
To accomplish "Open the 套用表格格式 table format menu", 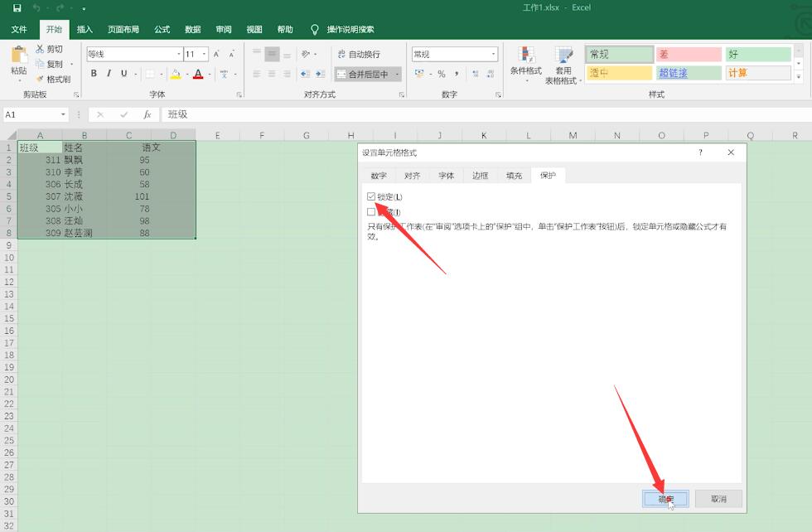I will point(563,65).
